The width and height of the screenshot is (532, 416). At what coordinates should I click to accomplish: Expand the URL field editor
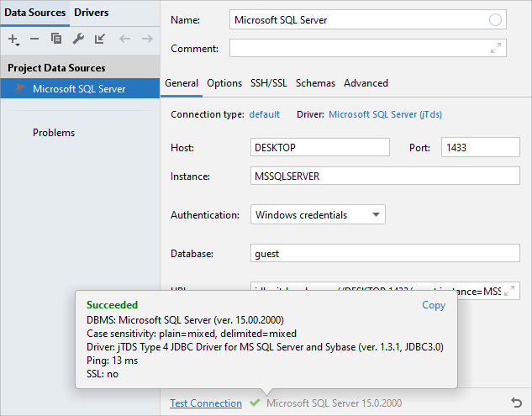pos(510,291)
